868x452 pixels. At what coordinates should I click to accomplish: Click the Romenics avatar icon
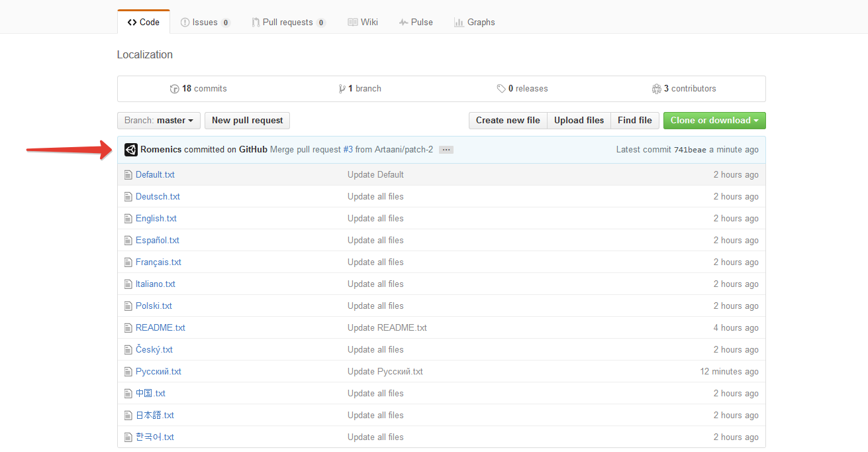(130, 150)
